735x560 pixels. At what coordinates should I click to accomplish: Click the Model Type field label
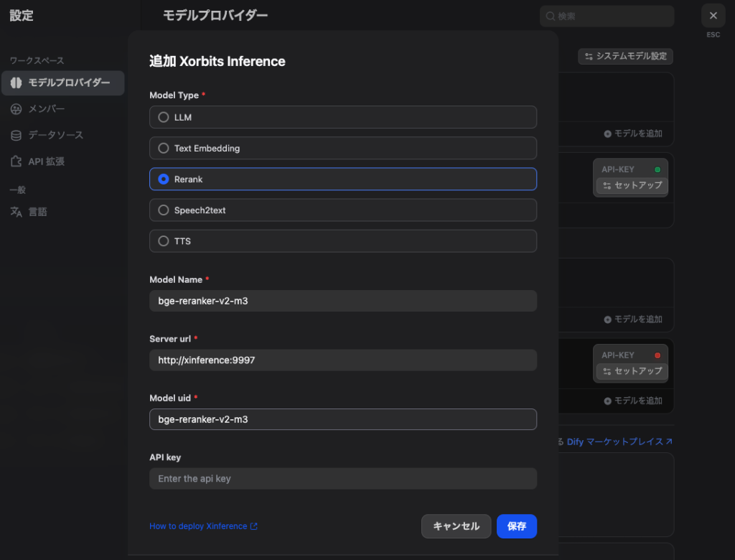click(174, 95)
